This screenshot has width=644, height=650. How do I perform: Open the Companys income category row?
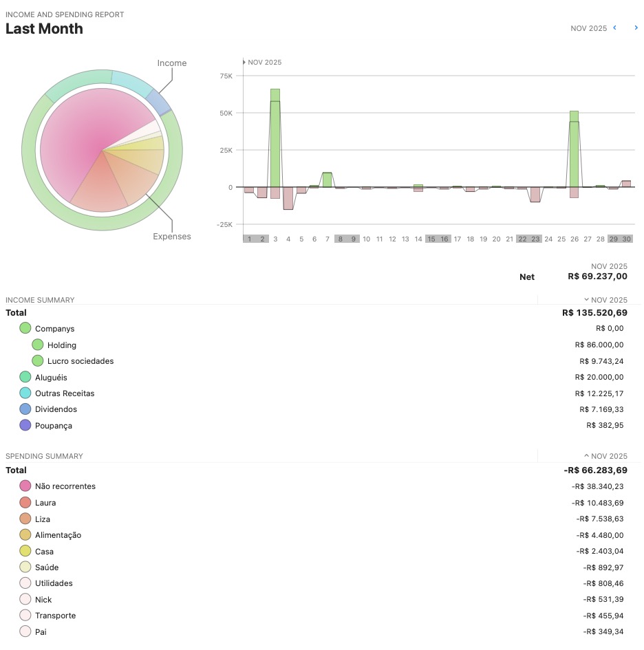tap(54, 329)
